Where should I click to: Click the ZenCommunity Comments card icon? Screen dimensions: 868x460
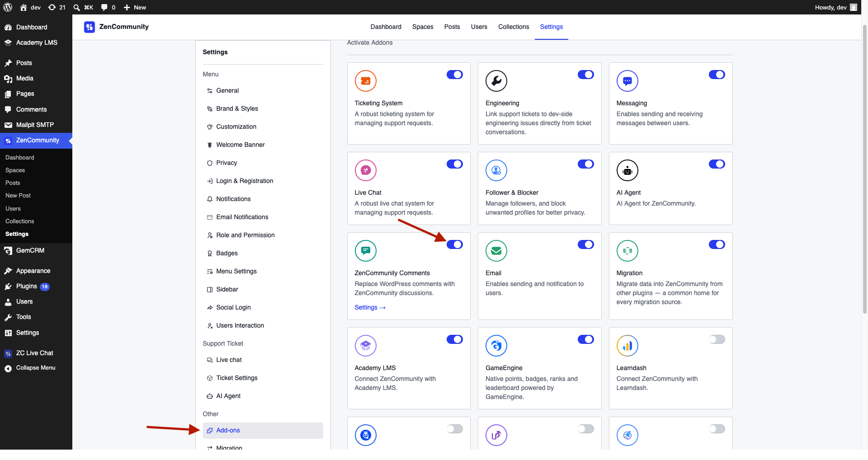coord(366,251)
